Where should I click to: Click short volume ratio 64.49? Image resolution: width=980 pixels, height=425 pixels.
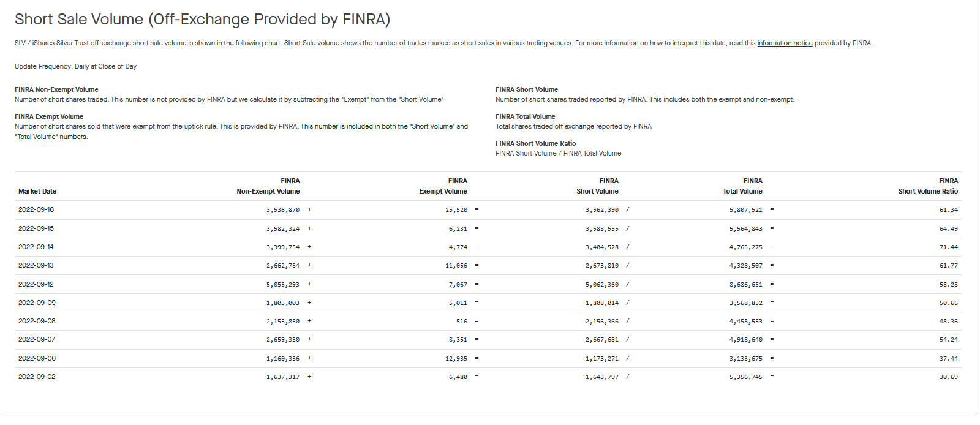coord(949,229)
